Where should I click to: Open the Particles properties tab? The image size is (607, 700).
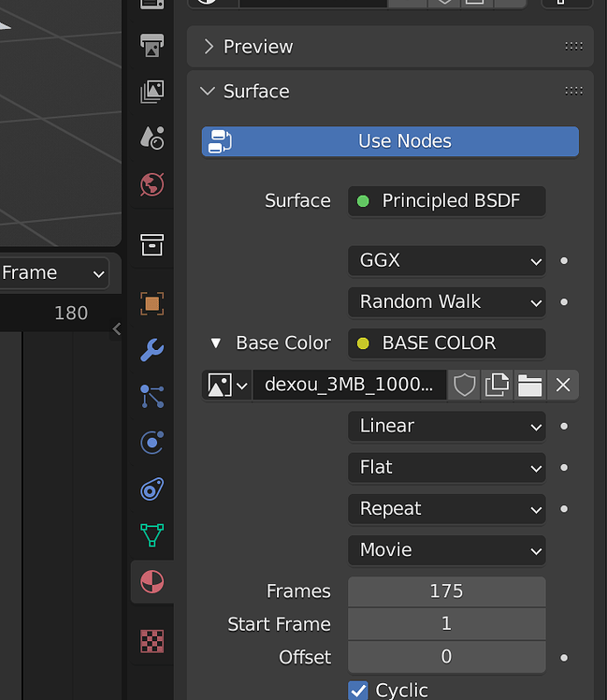[152, 397]
